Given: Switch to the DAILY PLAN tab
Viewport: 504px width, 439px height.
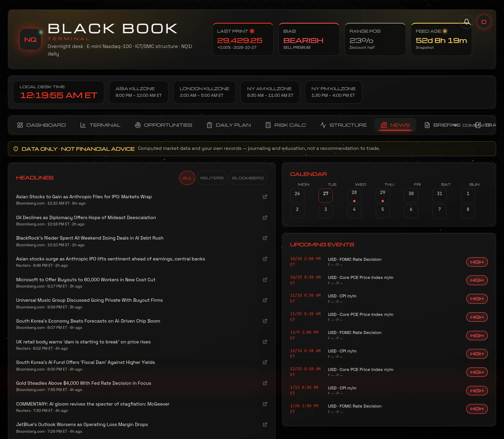Looking at the screenshot, I should tap(229, 125).
